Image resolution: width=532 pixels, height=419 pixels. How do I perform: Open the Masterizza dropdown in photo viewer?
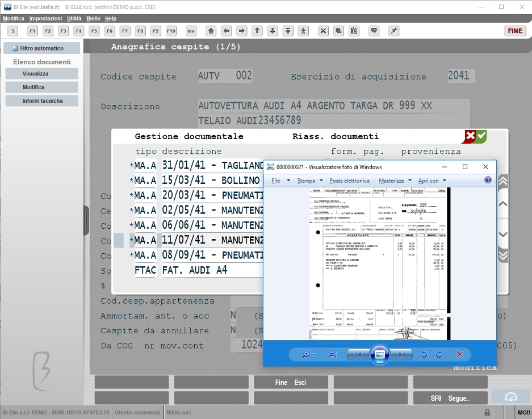click(395, 181)
